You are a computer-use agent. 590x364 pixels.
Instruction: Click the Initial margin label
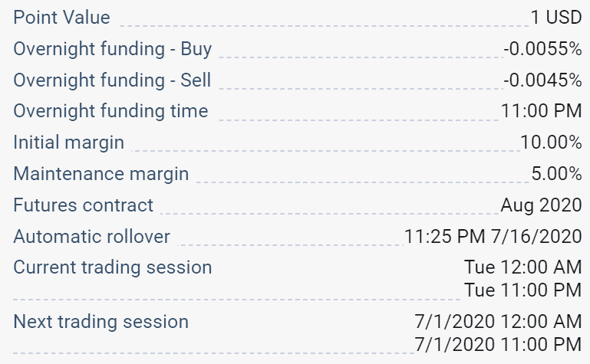[68, 143]
